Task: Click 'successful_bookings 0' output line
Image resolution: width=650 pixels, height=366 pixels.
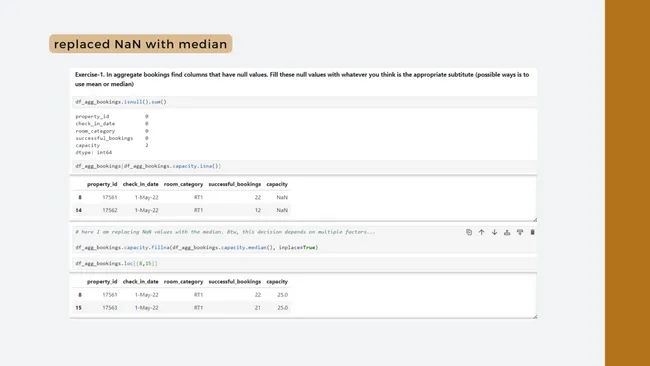Action: point(112,138)
